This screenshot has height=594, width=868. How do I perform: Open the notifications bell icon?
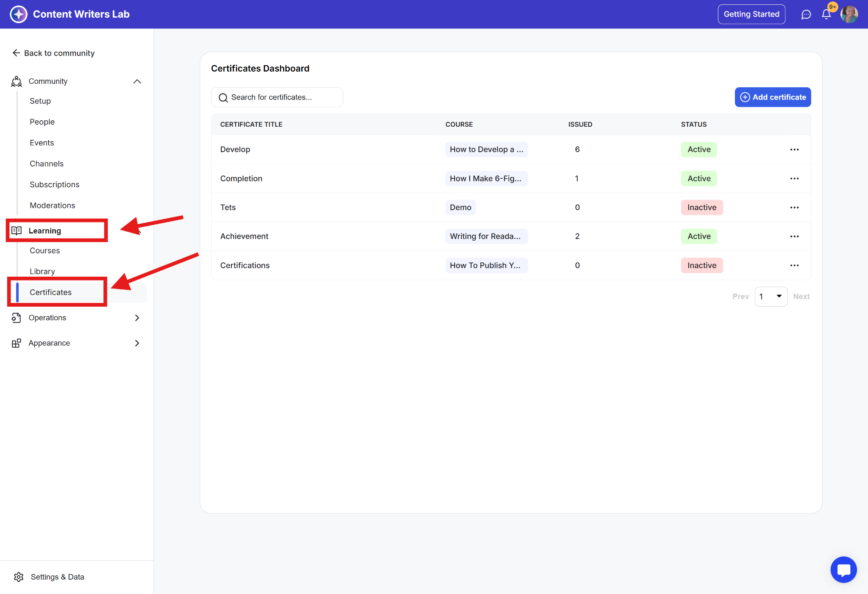[826, 14]
